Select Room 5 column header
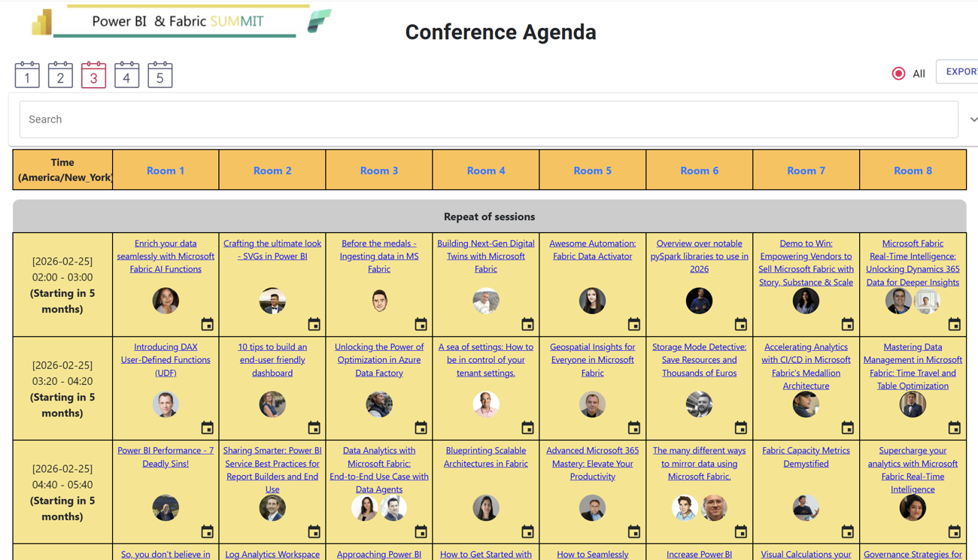This screenshot has height=560, width=978. point(592,171)
